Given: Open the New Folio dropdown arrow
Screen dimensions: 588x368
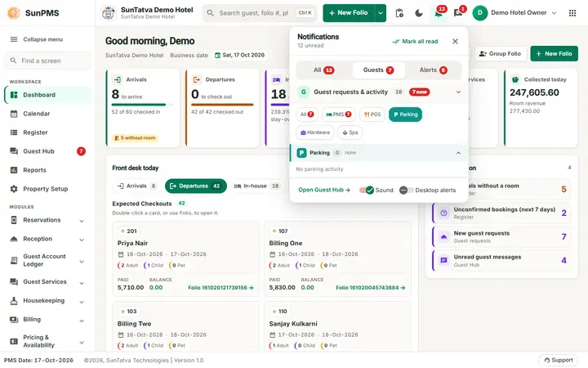Looking at the screenshot, I should pos(381,13).
